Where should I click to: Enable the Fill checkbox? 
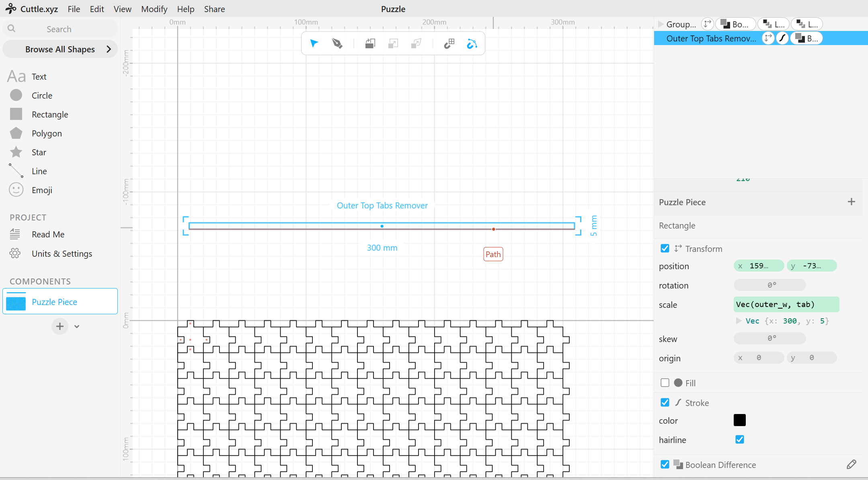click(665, 383)
